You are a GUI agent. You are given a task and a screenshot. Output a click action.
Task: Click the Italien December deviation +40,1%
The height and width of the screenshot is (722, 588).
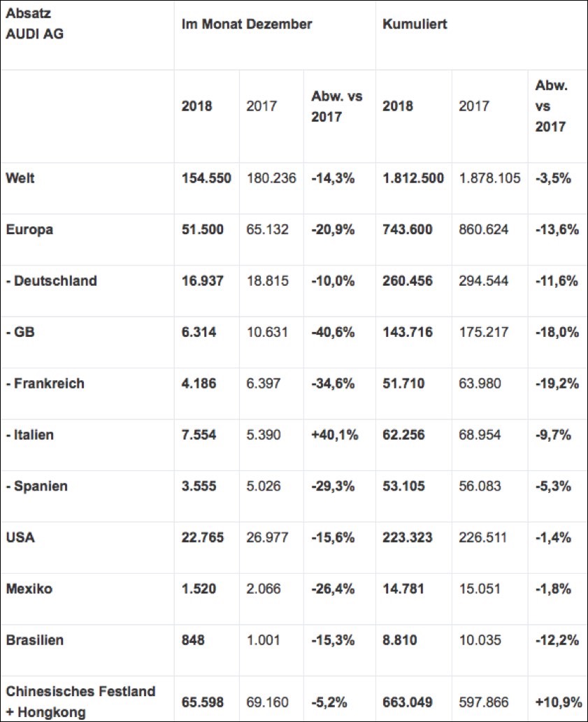(x=335, y=435)
